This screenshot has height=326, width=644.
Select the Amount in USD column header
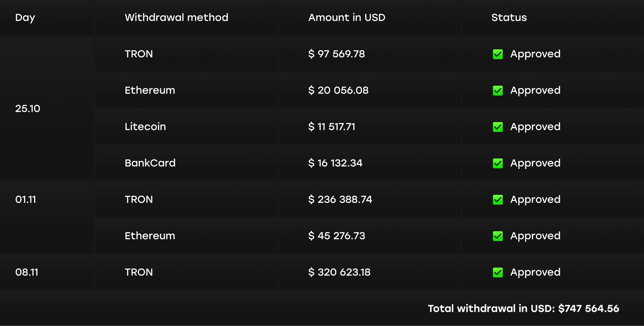click(347, 17)
